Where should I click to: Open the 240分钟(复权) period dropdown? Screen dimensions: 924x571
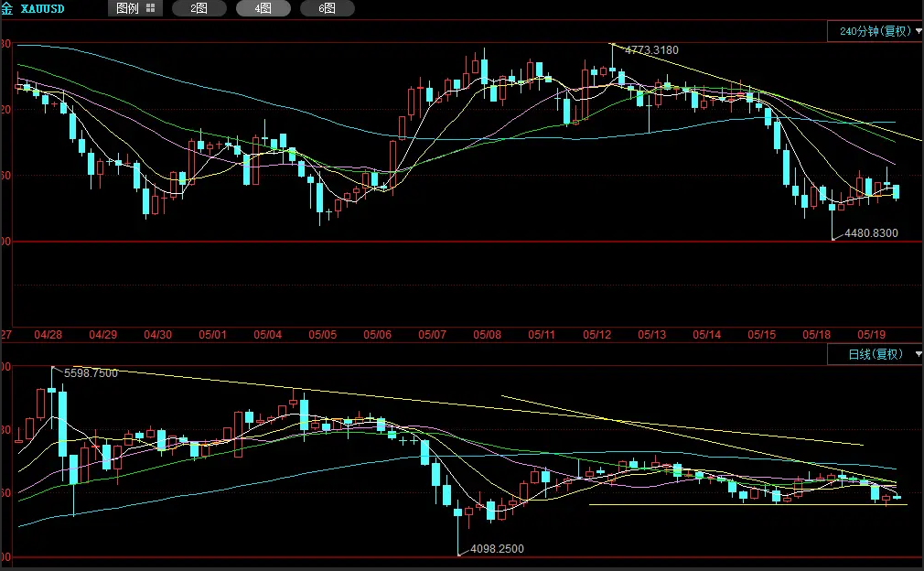point(876,31)
